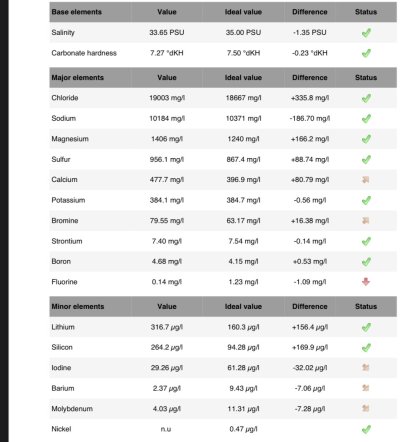Click the orange status icon for Calcium
Image resolution: width=400 pixels, height=442 pixels.
[366, 180]
